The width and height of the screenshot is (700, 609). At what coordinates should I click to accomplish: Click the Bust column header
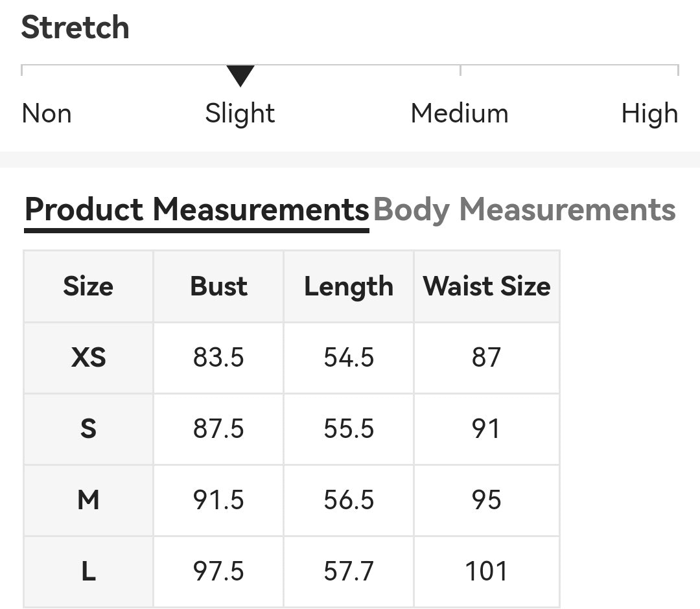[218, 286]
